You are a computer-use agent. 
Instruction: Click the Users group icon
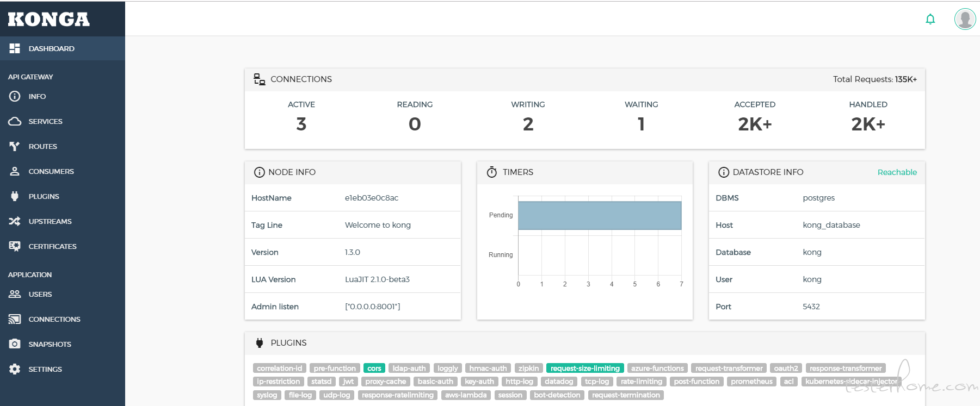[x=15, y=294]
